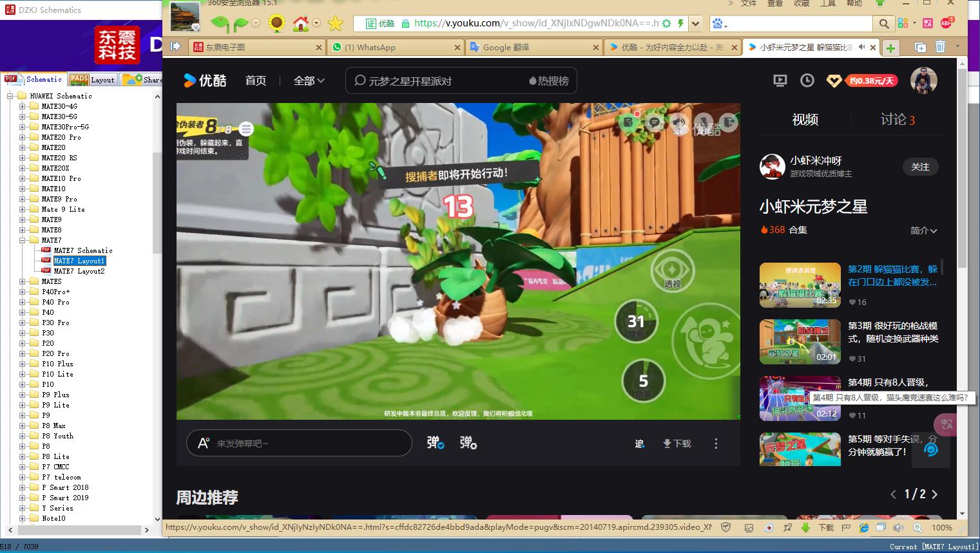Screen dimensions: 980x553
Task: Click the Youku logo
Action: coord(205,80)
